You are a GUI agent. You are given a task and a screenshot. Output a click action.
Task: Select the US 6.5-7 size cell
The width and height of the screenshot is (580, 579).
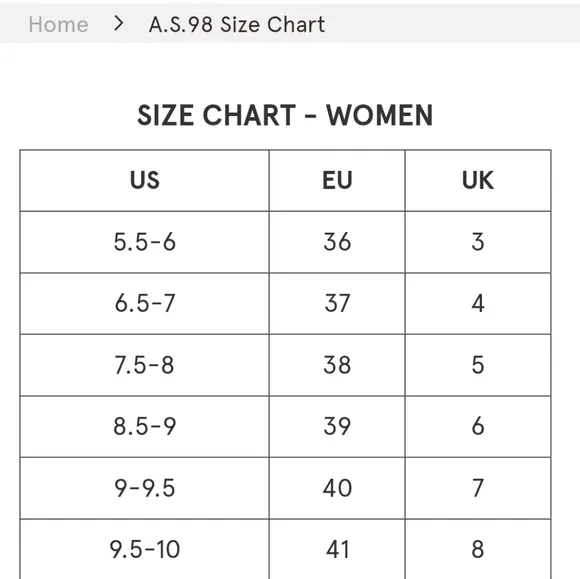click(145, 303)
